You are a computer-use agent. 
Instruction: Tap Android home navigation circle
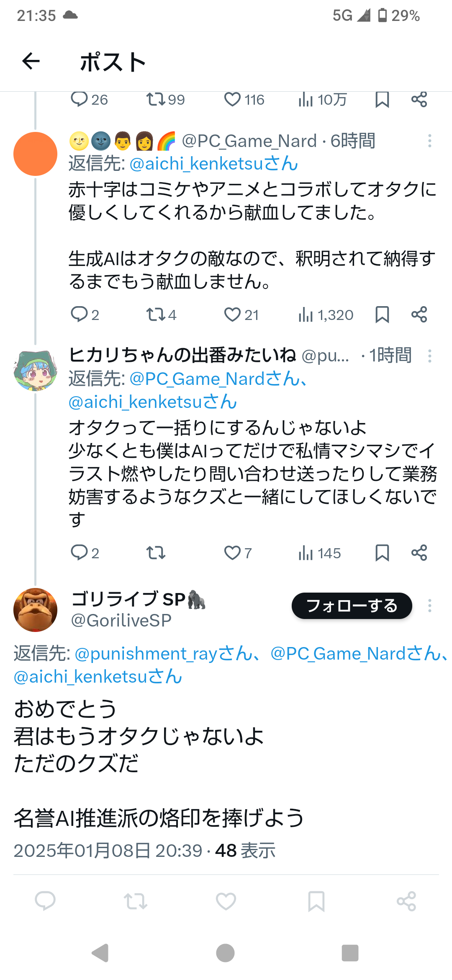226,953
